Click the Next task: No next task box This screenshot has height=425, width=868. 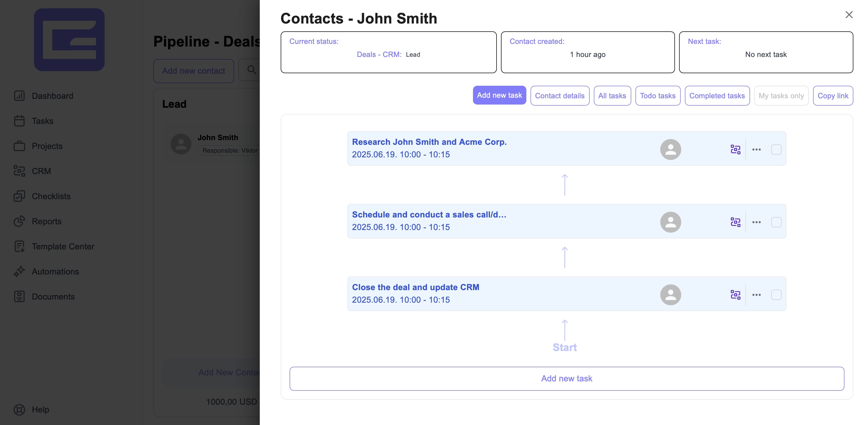click(766, 52)
